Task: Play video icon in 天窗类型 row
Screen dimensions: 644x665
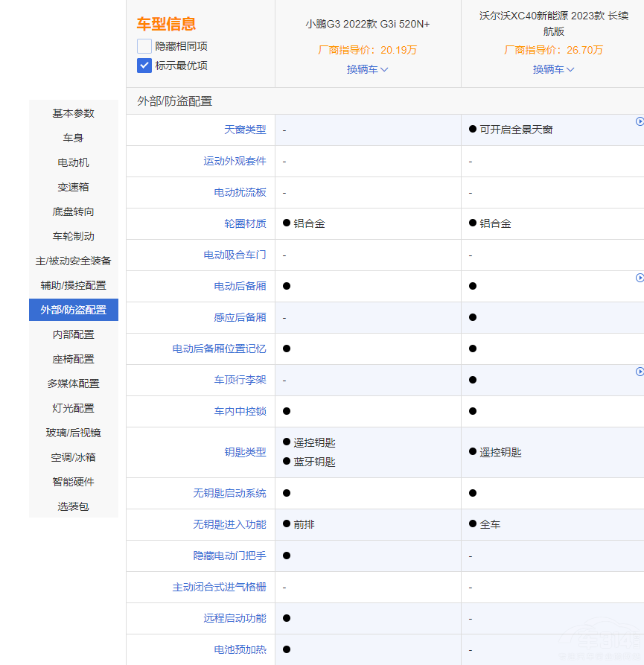Action: pyautogui.click(x=640, y=121)
